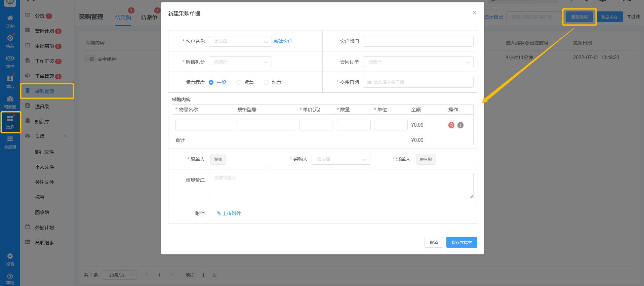Click the 信息备注 text area
The width and height of the screenshot is (644, 286).
tap(341, 186)
